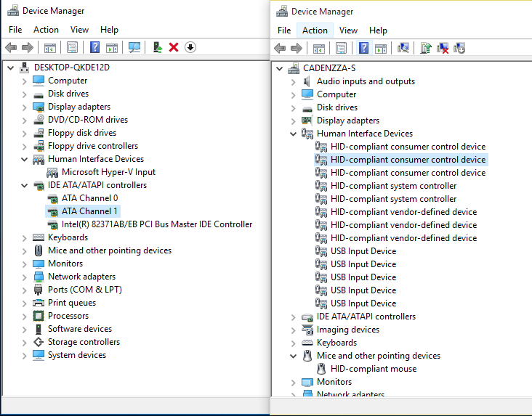Open the Action menu in CADENZZA-S window
The width and height of the screenshot is (532, 416).
(x=315, y=30)
